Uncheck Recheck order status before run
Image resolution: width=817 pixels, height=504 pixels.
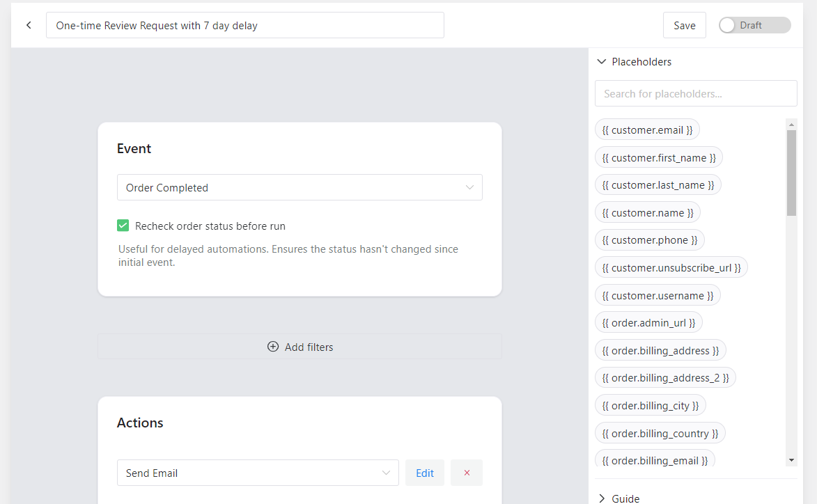click(123, 226)
